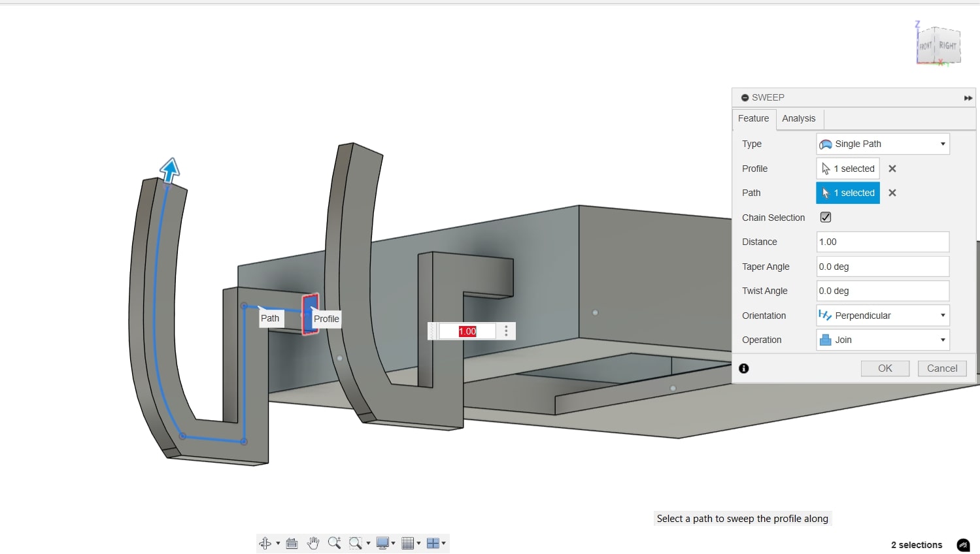Select the Zoom magnifier tool

point(335,543)
